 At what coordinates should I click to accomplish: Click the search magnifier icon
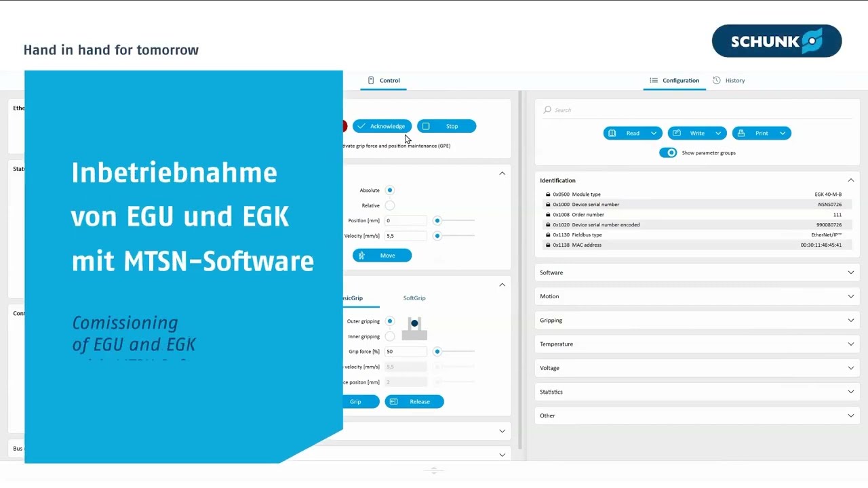tap(547, 110)
